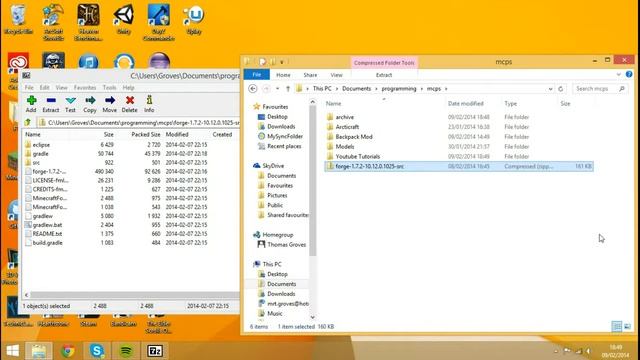This screenshot has height=360, width=640.
Task: Open File menu in 7-Zip
Action: point(29,88)
